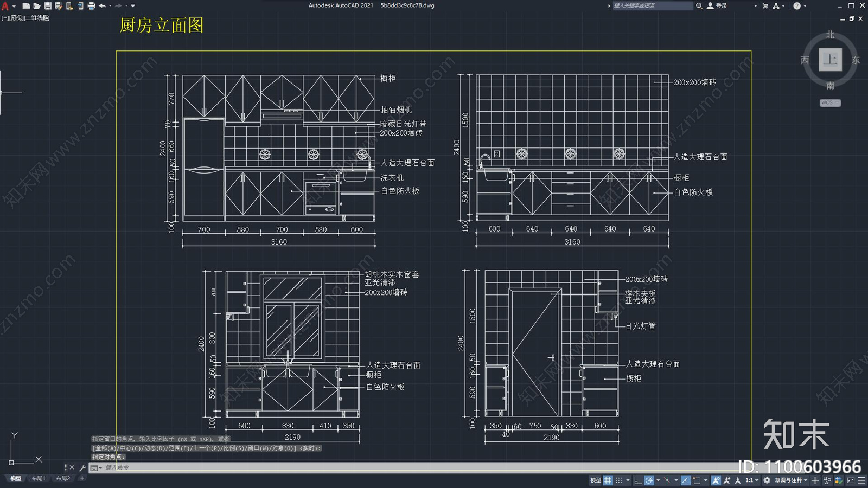The image size is (868, 488).
Task: Undo the last action
Action: pos(102,6)
